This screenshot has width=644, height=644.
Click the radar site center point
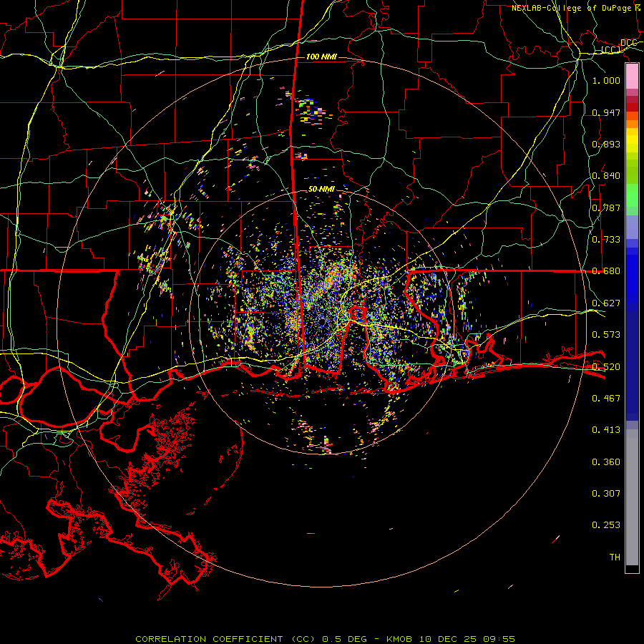tap(322, 321)
